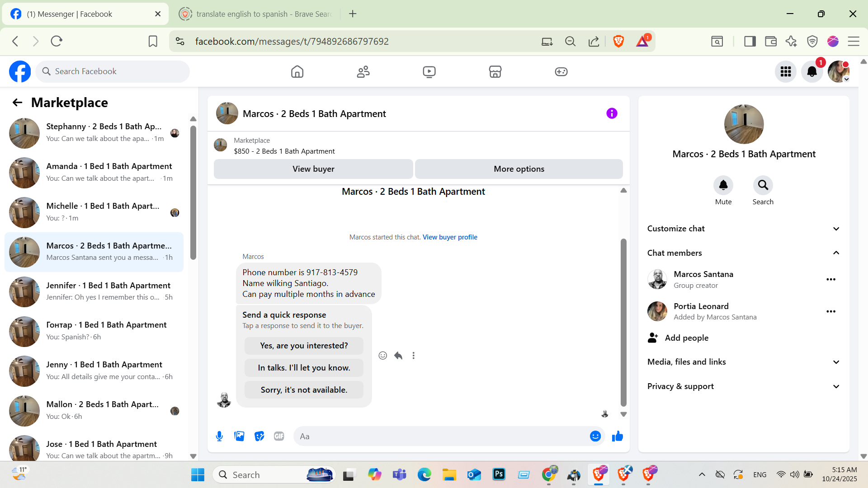The image size is (868, 488).
Task: Open Photoshop from the taskbar
Action: 499,474
